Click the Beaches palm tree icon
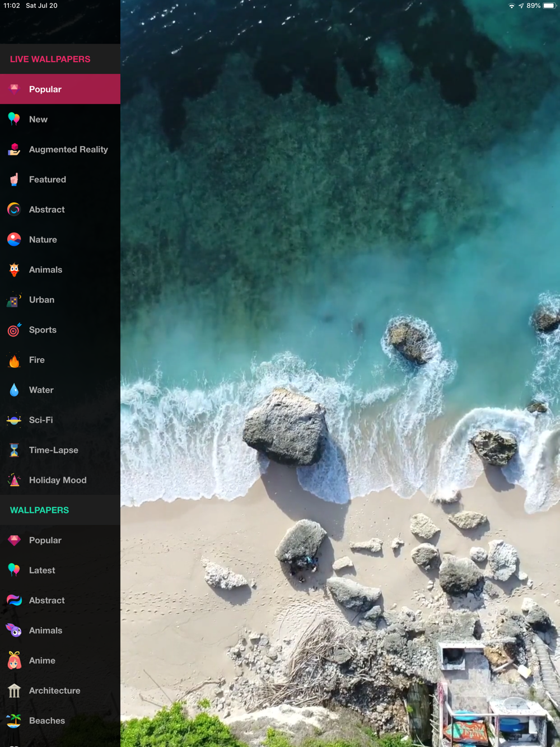 click(14, 721)
